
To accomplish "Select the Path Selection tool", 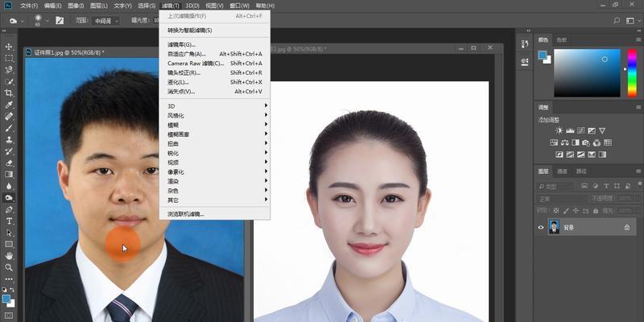I will (x=9, y=233).
